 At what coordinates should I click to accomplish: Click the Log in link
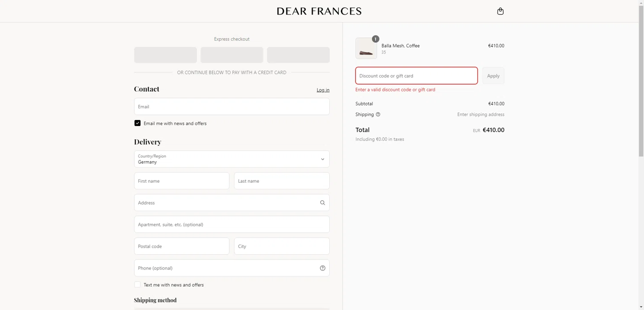(x=323, y=90)
